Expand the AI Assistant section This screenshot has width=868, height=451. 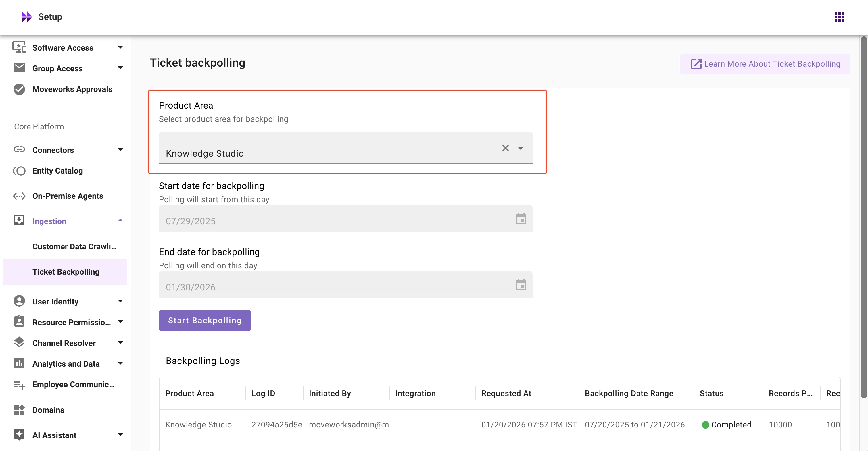[x=120, y=435]
